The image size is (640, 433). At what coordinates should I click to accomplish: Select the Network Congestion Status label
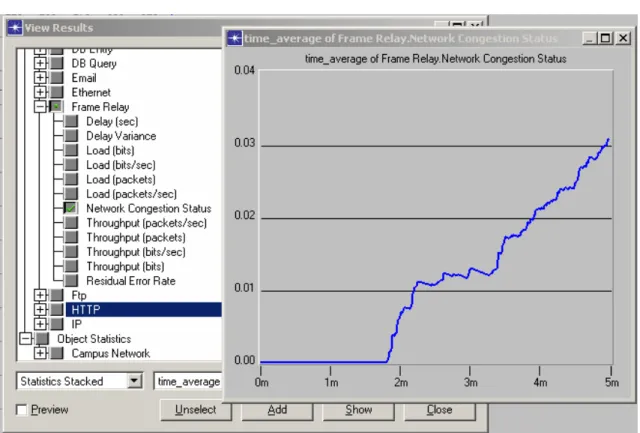click(x=149, y=209)
